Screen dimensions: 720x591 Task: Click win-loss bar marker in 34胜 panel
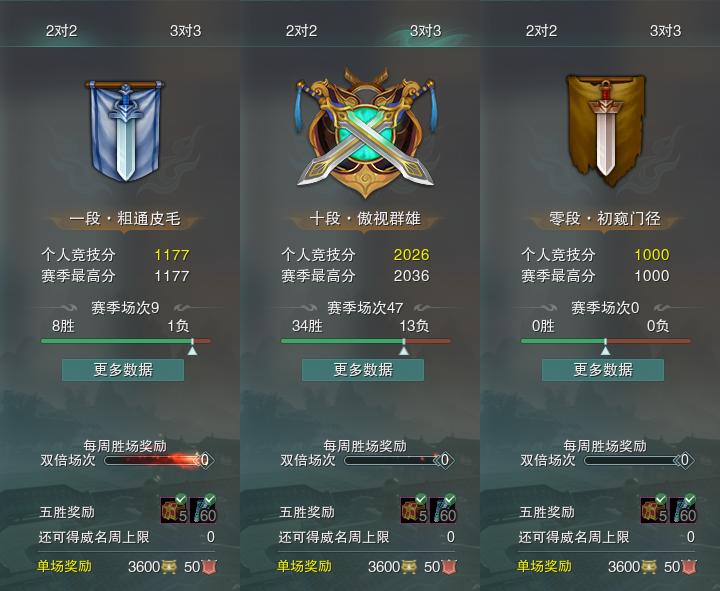pyautogui.click(x=404, y=347)
